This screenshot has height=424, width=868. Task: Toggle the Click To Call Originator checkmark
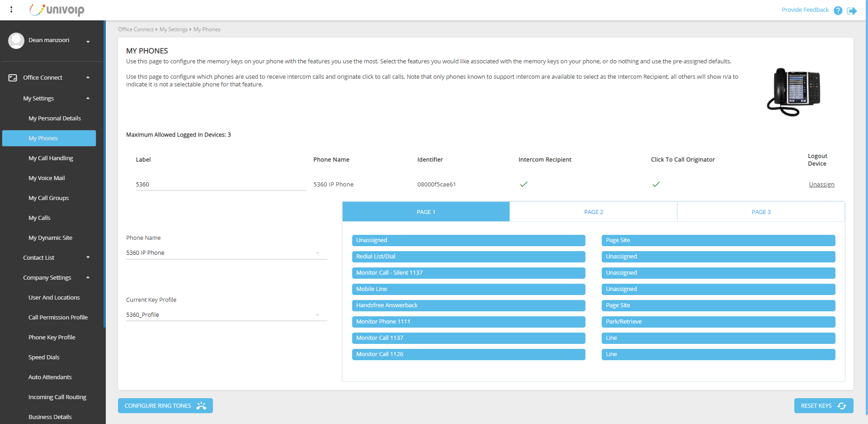[x=656, y=184]
